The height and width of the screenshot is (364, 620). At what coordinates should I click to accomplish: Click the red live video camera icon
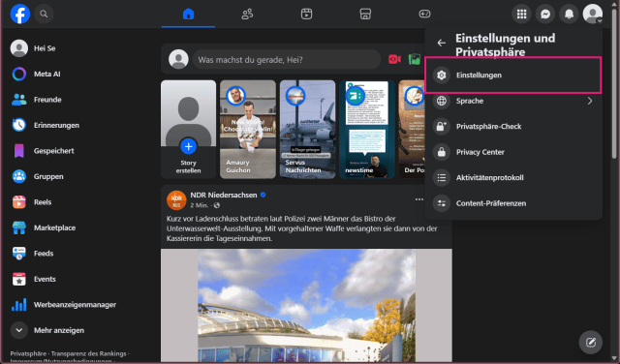pyautogui.click(x=394, y=59)
